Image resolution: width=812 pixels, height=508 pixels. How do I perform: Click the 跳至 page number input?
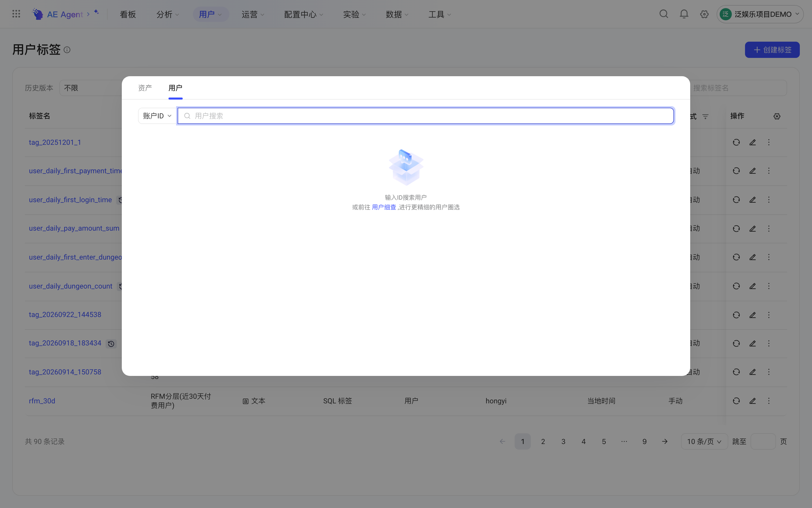[x=763, y=441]
